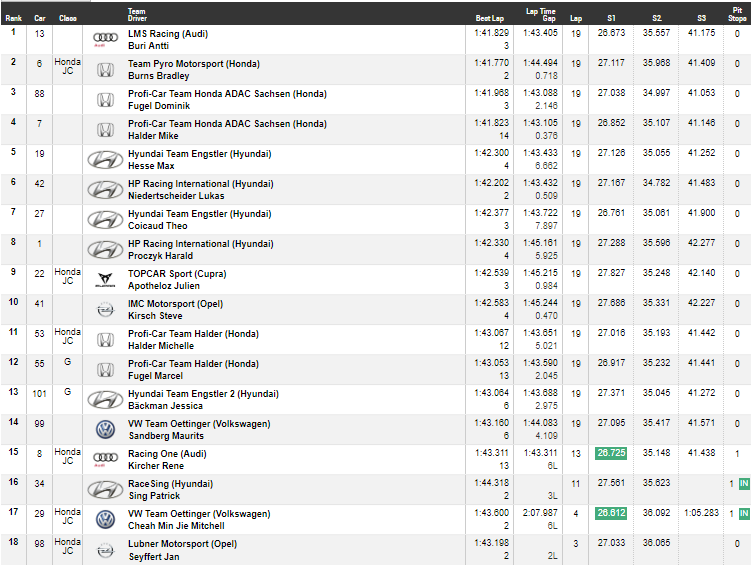
Task: Click the S2 column header
Action: [x=656, y=18]
